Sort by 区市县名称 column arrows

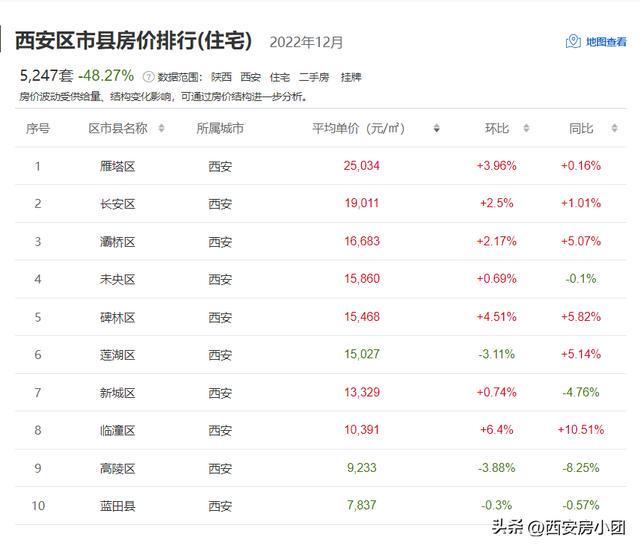161,128
